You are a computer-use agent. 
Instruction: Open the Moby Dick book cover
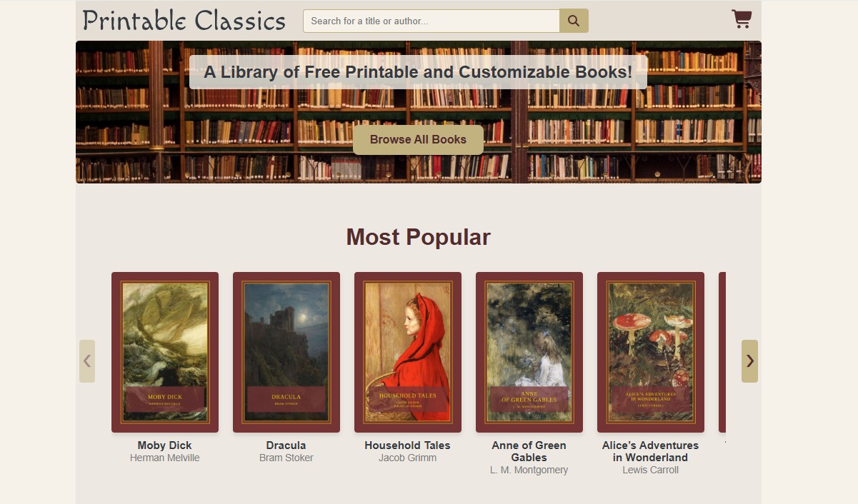coord(165,353)
